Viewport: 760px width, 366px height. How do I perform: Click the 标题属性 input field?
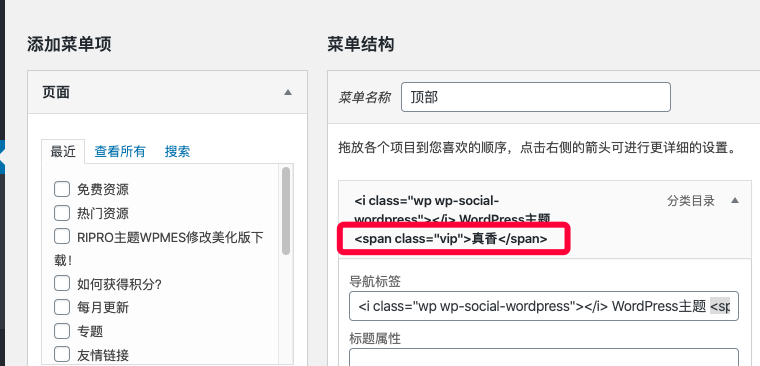(x=544, y=357)
